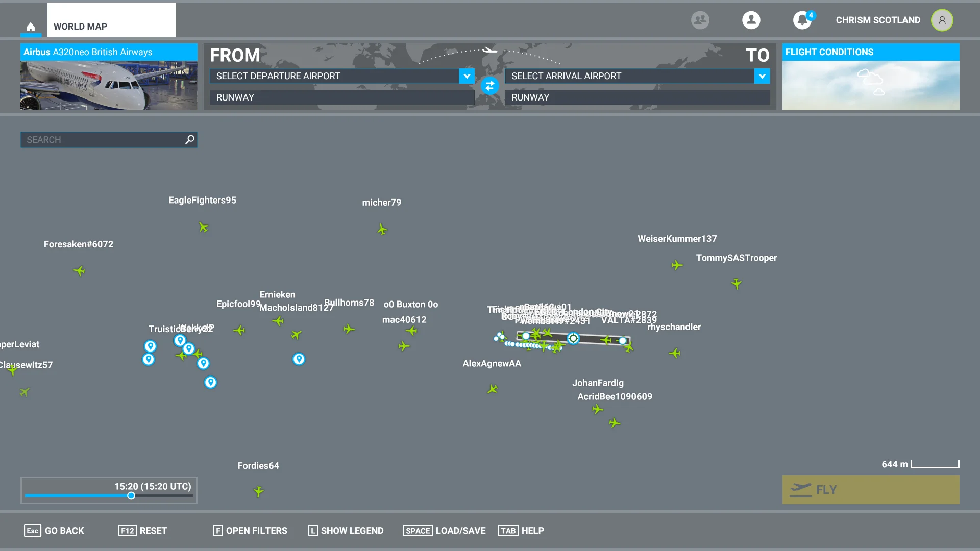This screenshot has width=980, height=551.
Task: Click the CHRISM SCOTLAND avatar
Action: (x=942, y=20)
